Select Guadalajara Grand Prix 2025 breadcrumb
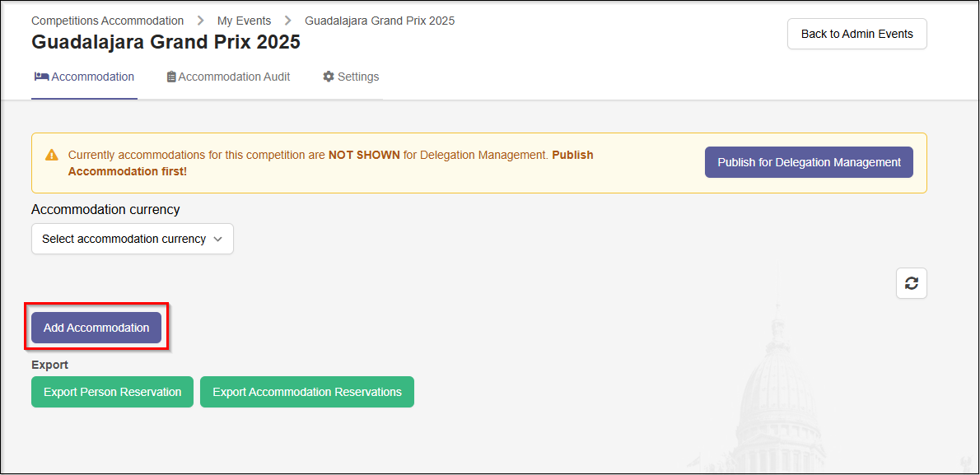 [x=379, y=21]
